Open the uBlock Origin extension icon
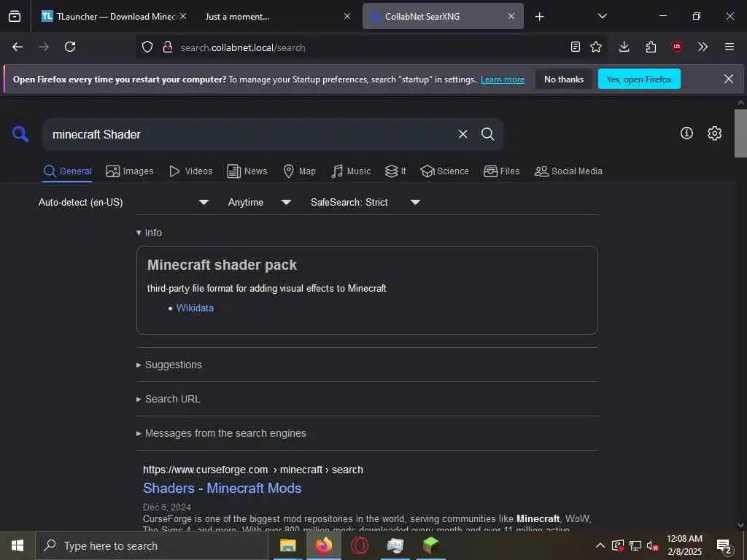 pyautogui.click(x=677, y=47)
